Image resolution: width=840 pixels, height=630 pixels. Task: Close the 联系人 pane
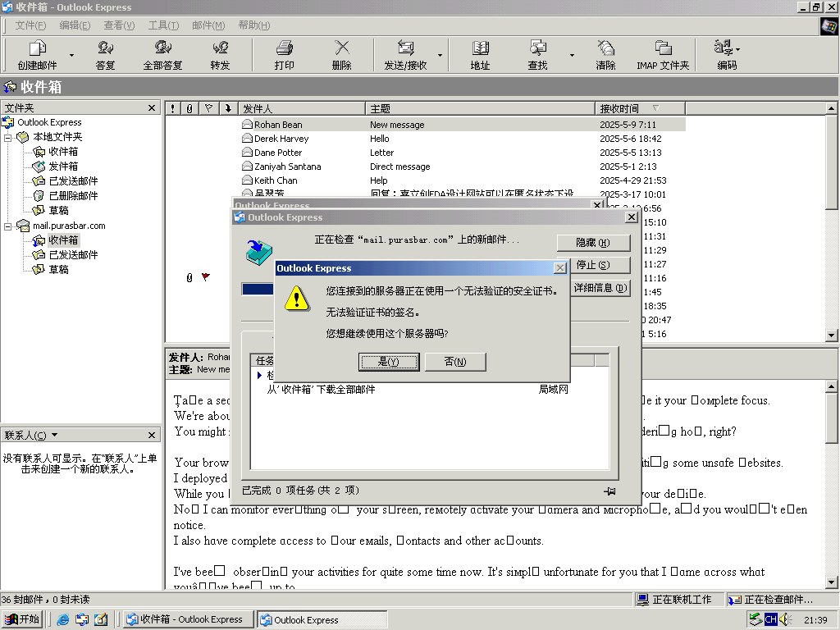152,435
